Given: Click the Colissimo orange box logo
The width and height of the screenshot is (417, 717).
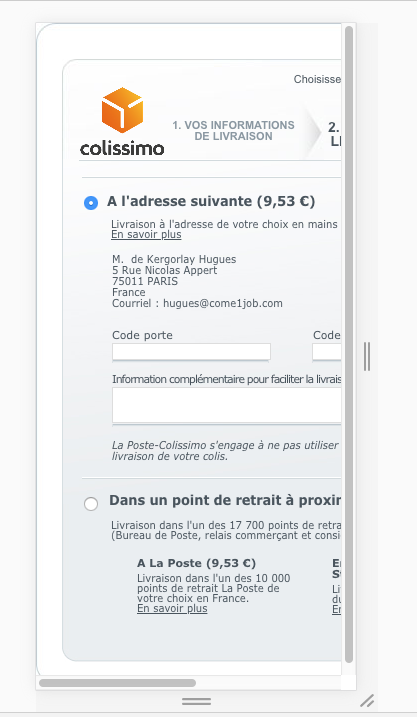Looking at the screenshot, I should (x=122, y=110).
